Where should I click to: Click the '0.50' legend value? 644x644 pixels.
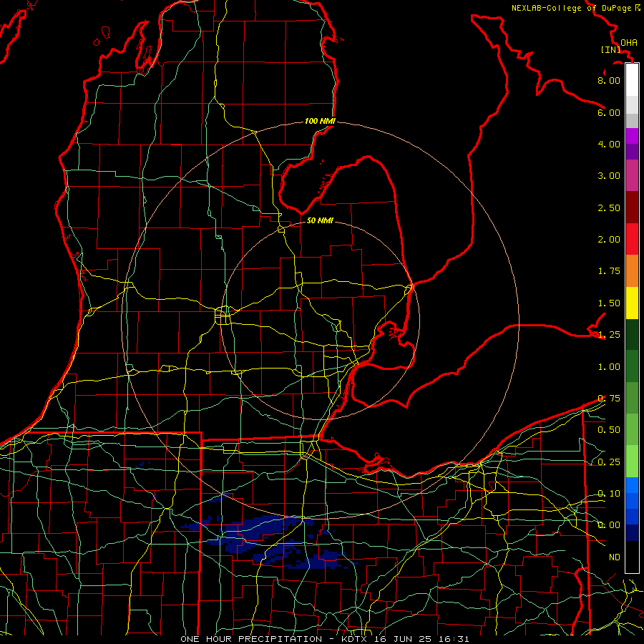(609, 430)
